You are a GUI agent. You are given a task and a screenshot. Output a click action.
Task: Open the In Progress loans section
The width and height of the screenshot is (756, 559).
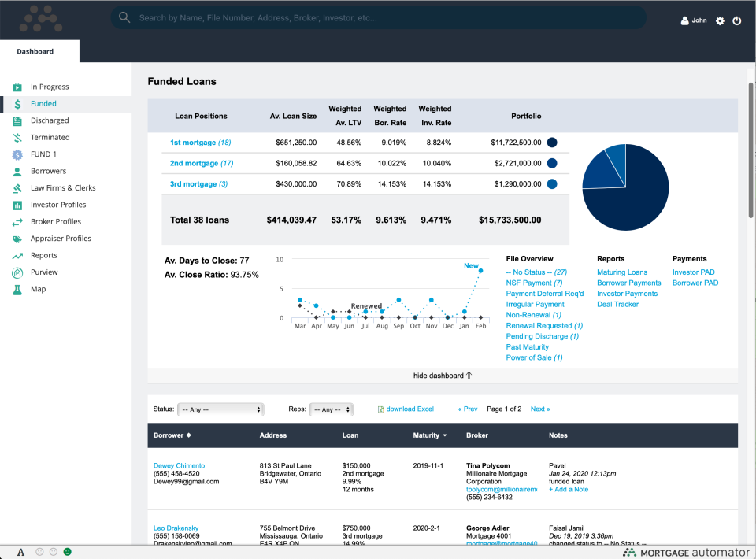click(x=16, y=86)
